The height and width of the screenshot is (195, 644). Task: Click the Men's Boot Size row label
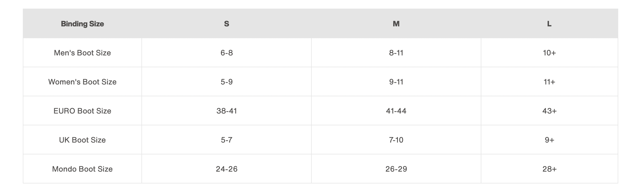[x=82, y=53]
